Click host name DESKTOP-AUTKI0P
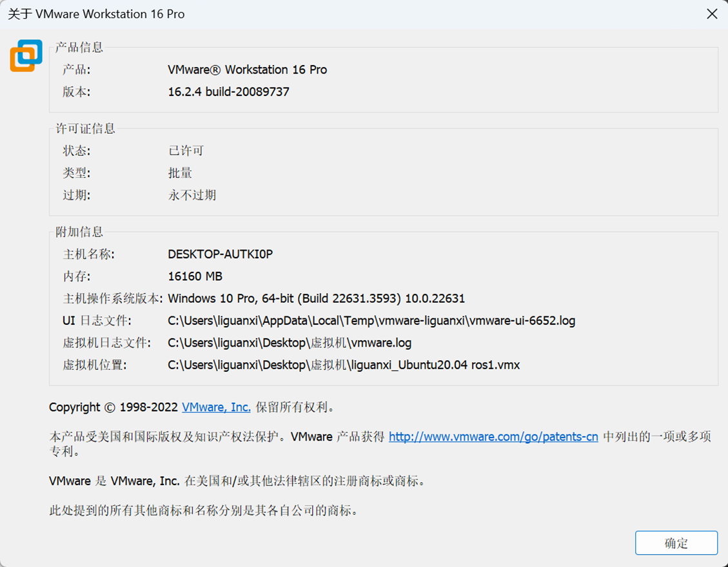Image resolution: width=728 pixels, height=567 pixels. click(220, 255)
